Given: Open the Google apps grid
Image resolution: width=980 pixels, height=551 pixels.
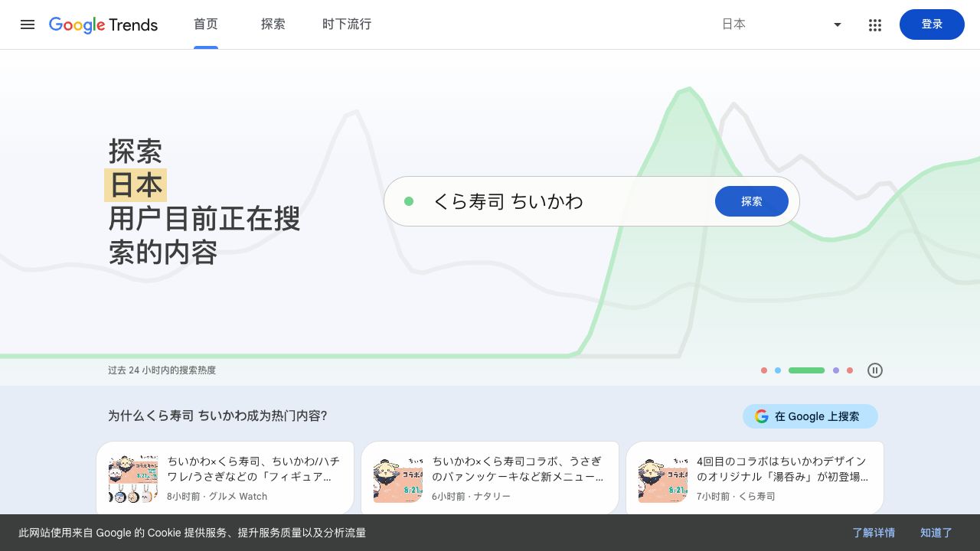Looking at the screenshot, I should coord(875,24).
